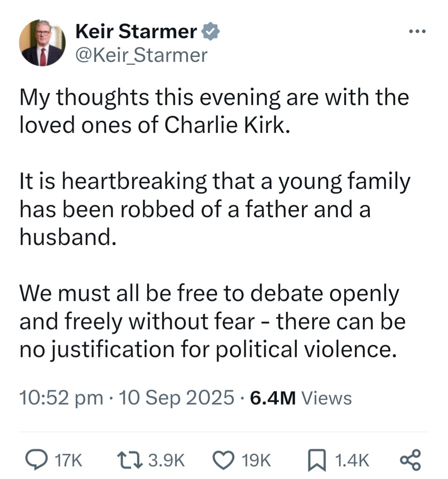Click the blue verified badge
The width and height of the screenshot is (448, 479).
pos(211,32)
